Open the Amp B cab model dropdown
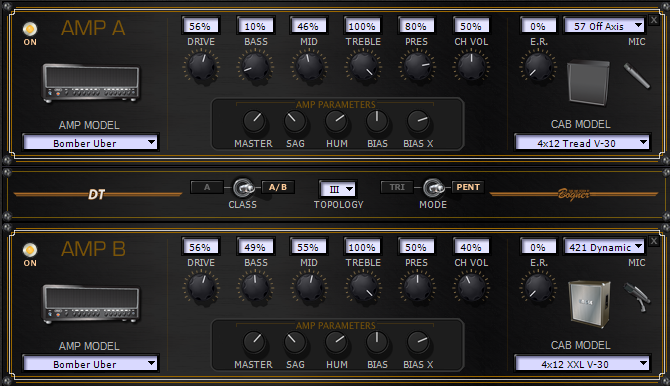The width and height of the screenshot is (670, 386). pyautogui.click(x=582, y=363)
